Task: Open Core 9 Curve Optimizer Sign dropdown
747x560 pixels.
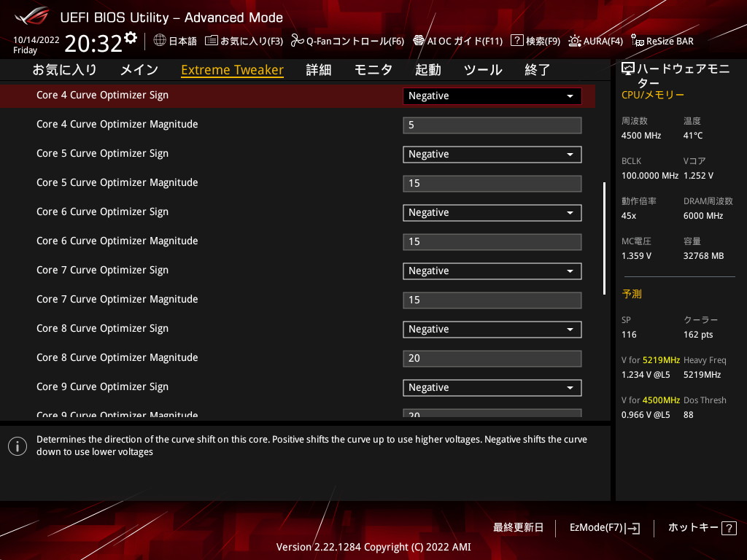Action: click(492, 388)
